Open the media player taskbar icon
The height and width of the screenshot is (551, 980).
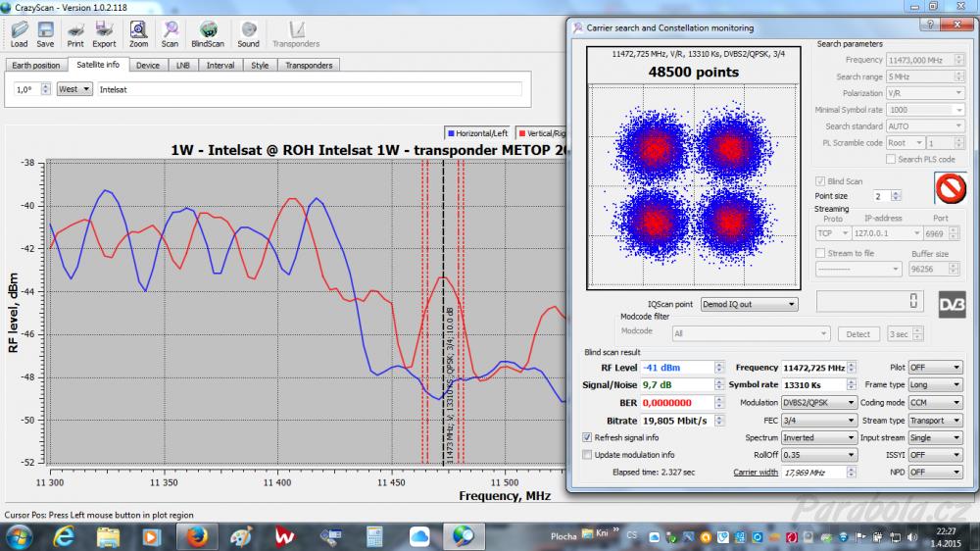(151, 536)
